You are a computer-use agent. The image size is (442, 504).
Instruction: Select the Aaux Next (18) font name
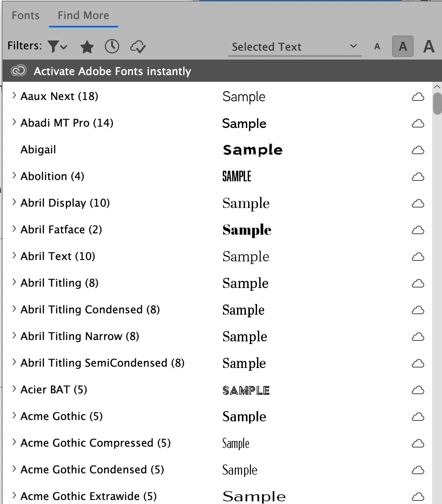tap(59, 96)
